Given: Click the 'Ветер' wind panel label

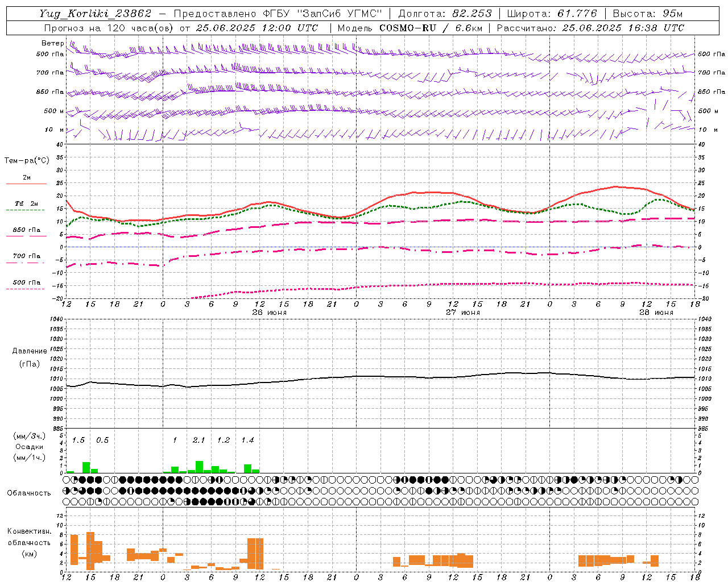Looking at the screenshot, I should click(x=52, y=43).
